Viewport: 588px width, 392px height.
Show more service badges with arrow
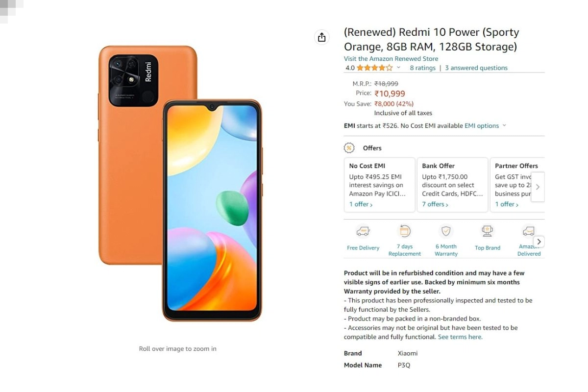[539, 242]
